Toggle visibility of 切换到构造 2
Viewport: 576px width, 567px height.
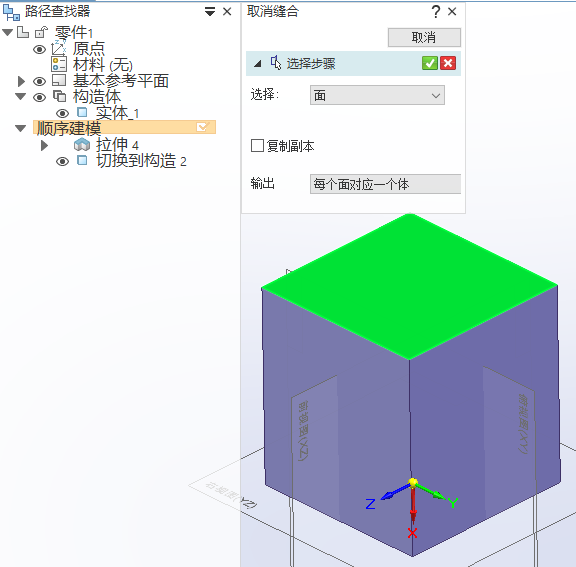pos(62,162)
